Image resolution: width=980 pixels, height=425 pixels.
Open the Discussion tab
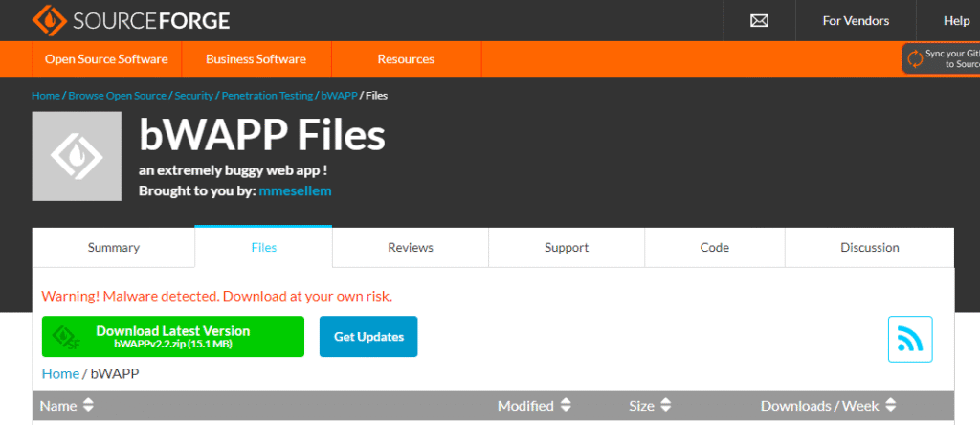click(870, 247)
